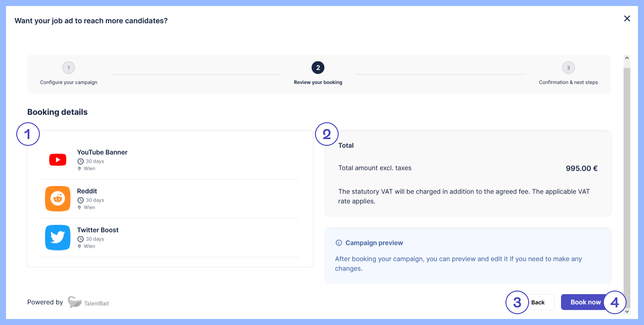Viewport: 644px width, 325px height.
Task: Click the Twitter Boost bird icon
Action: 58,237
